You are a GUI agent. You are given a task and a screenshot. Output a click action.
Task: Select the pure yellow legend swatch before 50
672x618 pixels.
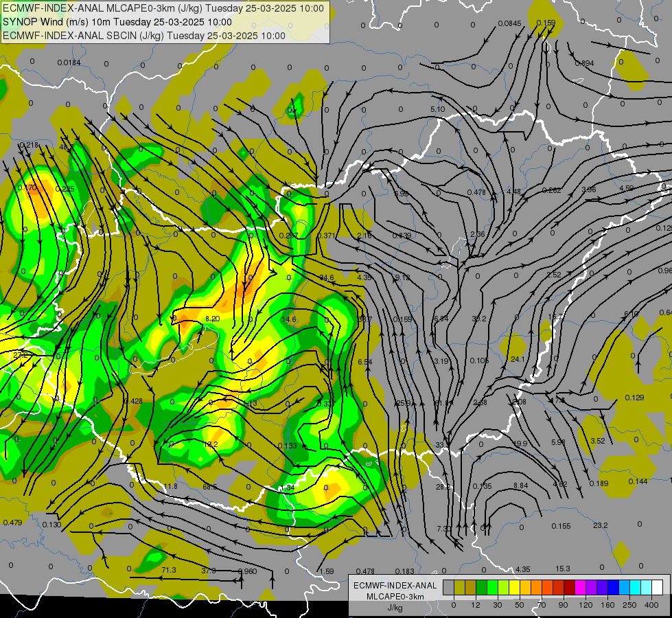(x=514, y=587)
